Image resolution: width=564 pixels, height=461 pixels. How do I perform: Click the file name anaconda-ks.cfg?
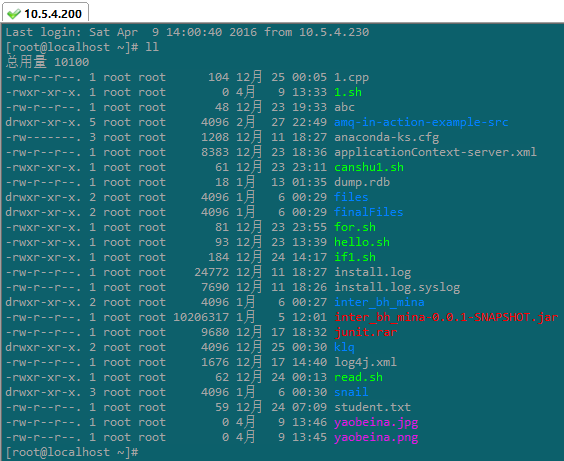[387, 137]
